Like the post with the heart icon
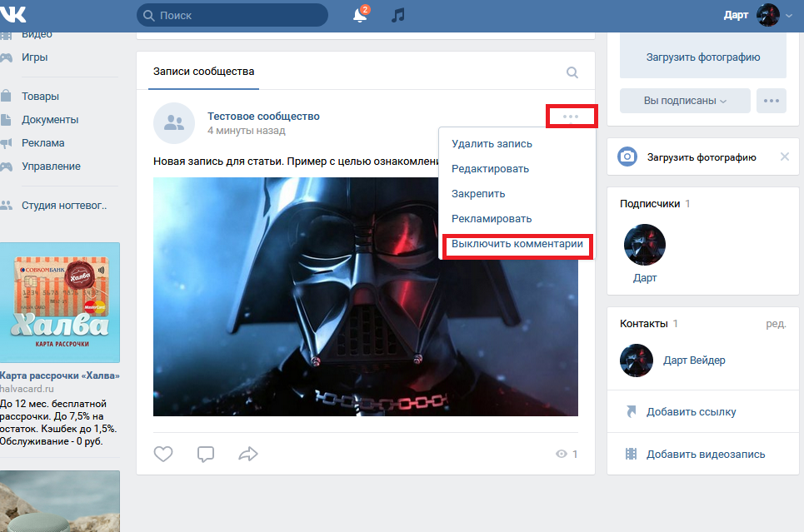 (163, 454)
